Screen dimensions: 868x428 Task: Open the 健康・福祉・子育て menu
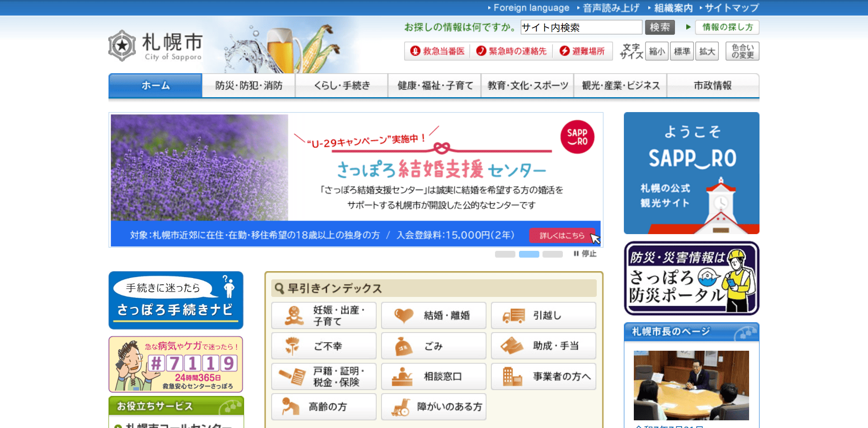tap(435, 85)
